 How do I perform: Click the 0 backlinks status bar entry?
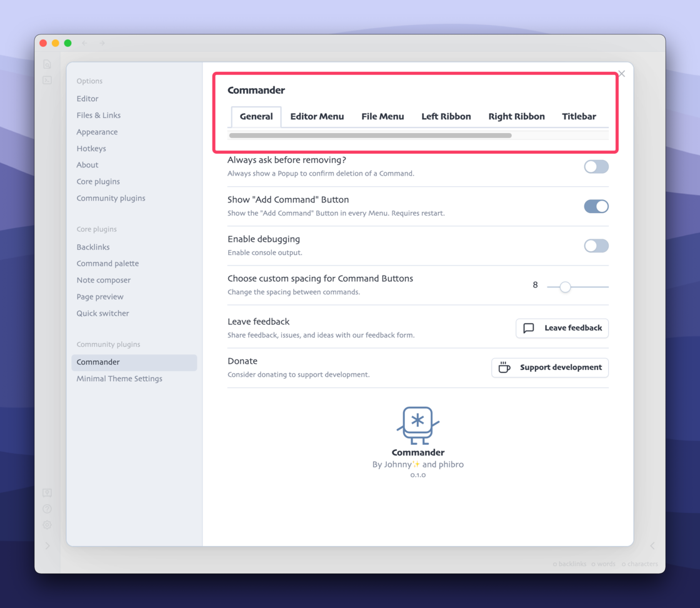coord(569,564)
